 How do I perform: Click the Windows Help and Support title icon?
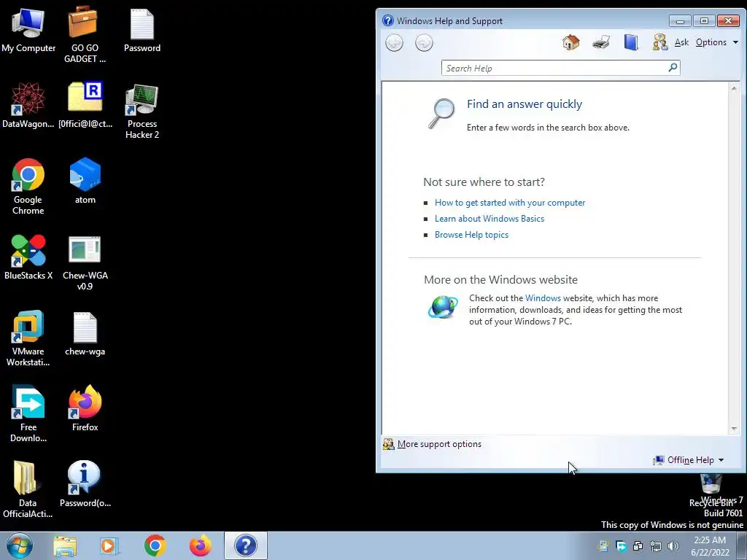point(388,20)
